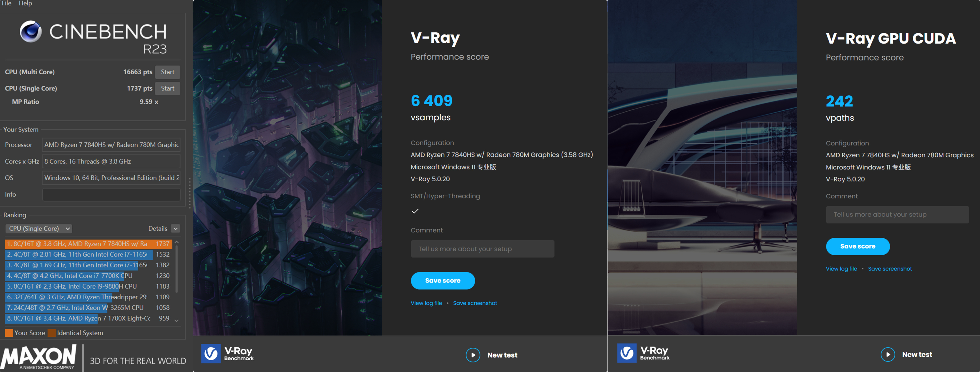Image resolution: width=980 pixels, height=372 pixels.
Task: Click the Identical System legend swatch
Action: (x=51, y=333)
